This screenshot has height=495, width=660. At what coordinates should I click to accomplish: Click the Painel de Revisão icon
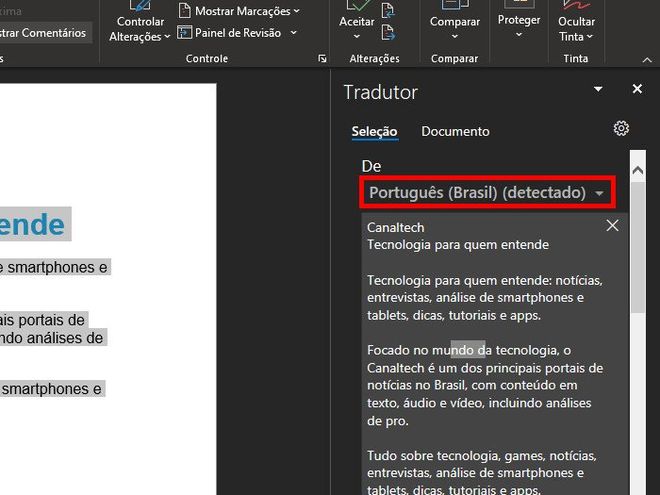coord(184,32)
